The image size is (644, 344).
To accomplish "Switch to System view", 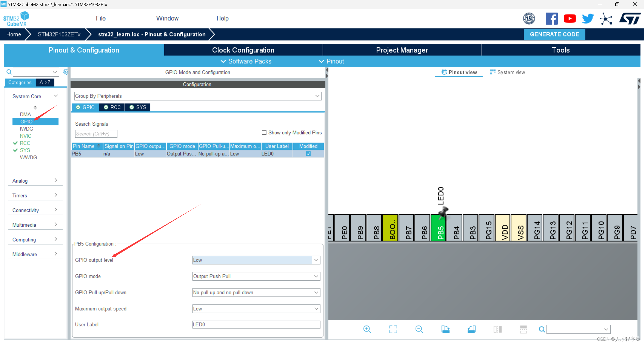I will [508, 72].
